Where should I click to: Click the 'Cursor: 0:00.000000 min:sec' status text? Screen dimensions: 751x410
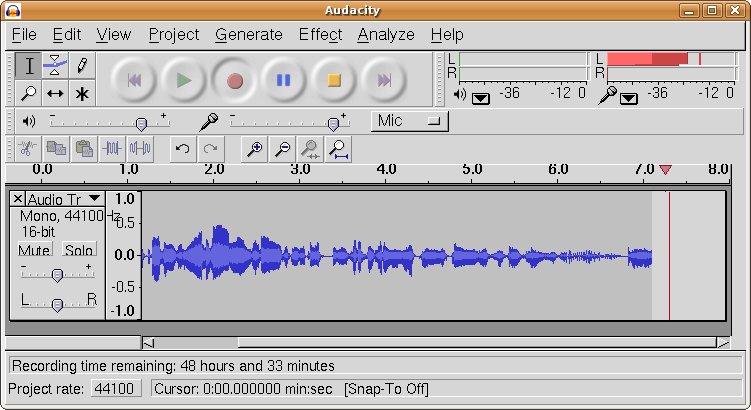point(243,388)
